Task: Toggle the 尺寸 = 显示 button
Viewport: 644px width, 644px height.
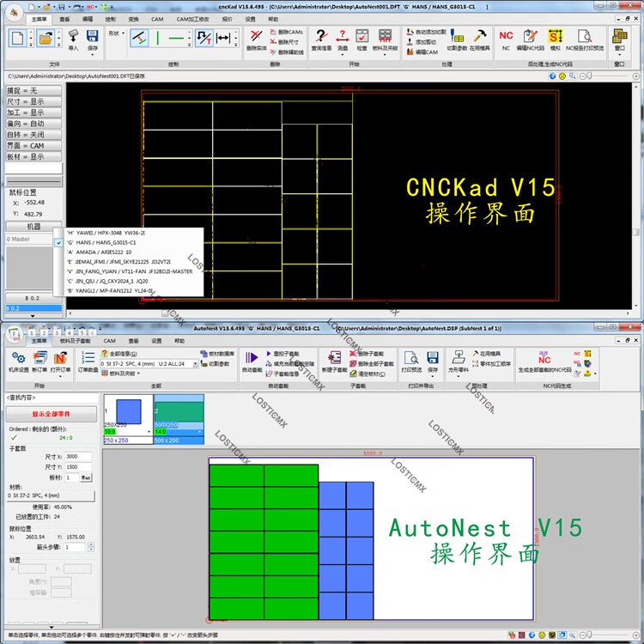Action: click(33, 101)
